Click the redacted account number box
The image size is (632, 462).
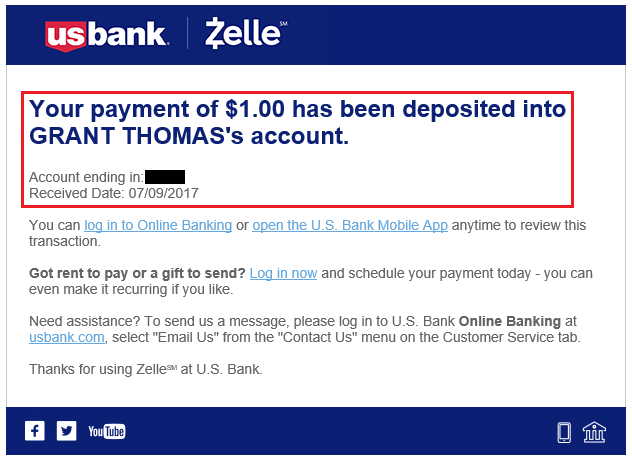point(165,177)
